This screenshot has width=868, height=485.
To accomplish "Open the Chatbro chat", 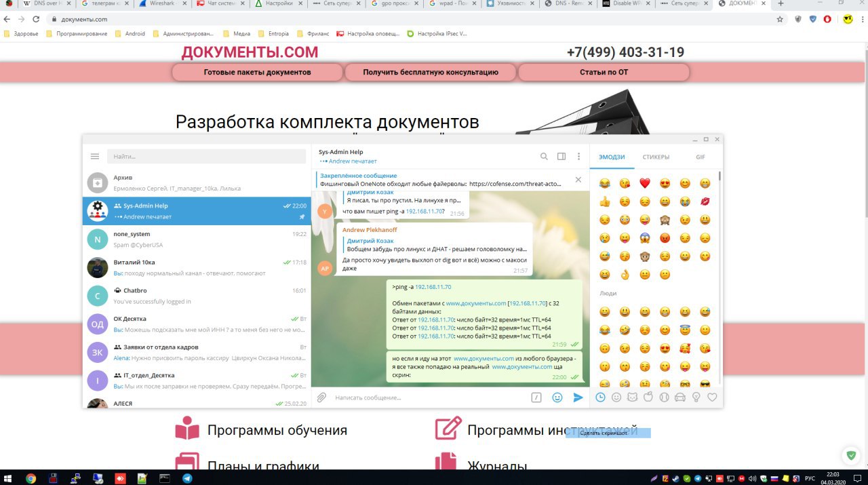I will coord(197,296).
